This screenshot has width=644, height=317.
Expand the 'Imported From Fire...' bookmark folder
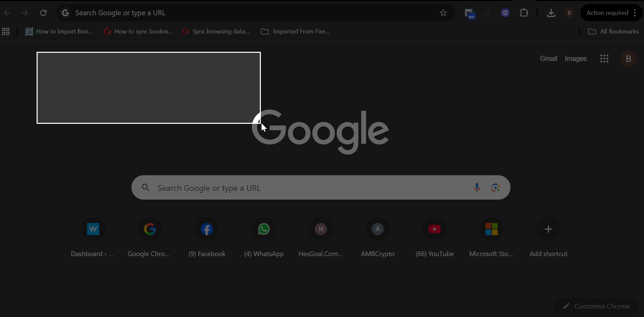tap(295, 31)
